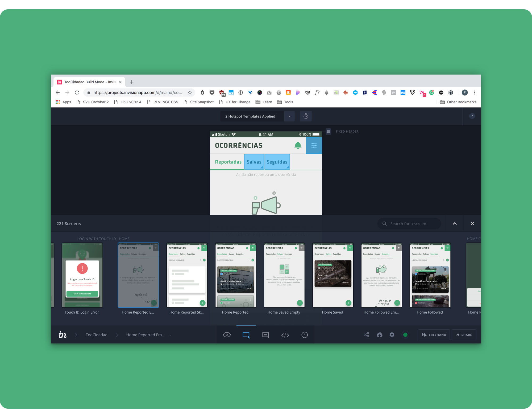Open History mode clock icon
Image resolution: width=532 pixels, height=414 pixels.
click(x=305, y=335)
